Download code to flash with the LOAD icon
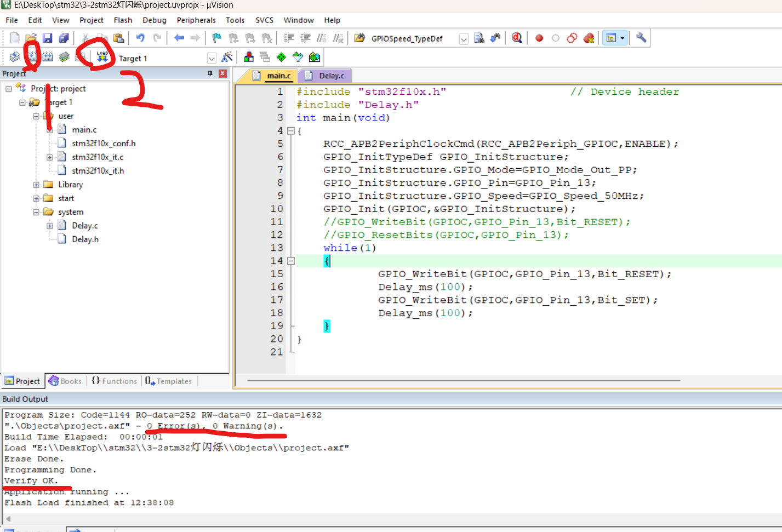 point(102,57)
